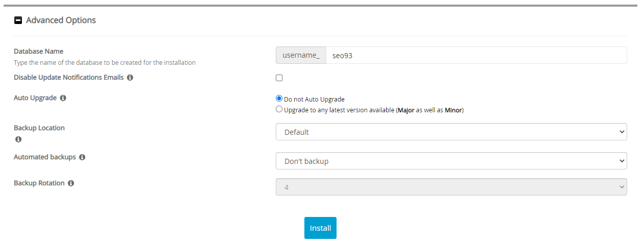Click the Automated backups label text

click(44, 157)
